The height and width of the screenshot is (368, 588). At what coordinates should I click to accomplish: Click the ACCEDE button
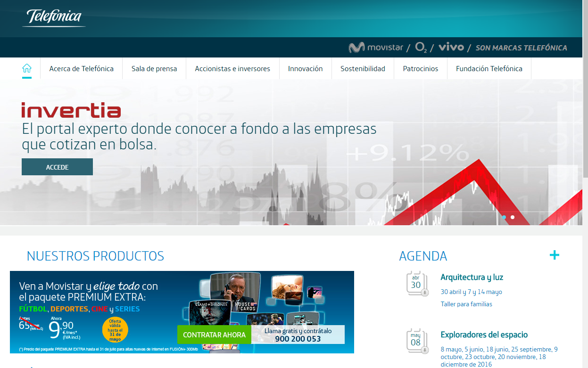[x=57, y=167]
